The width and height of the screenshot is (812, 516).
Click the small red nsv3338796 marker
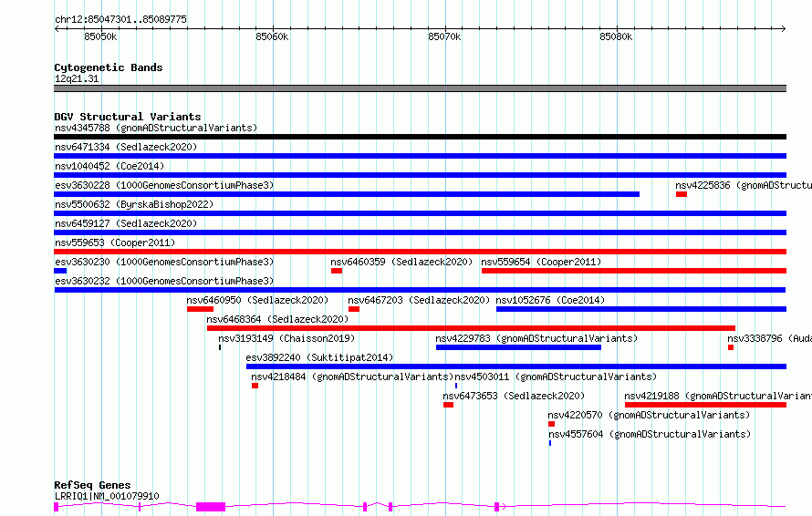pos(731,347)
